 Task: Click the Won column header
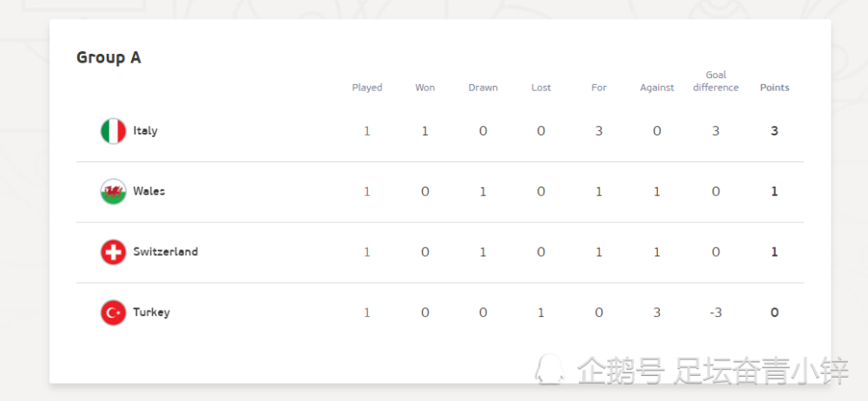point(425,88)
